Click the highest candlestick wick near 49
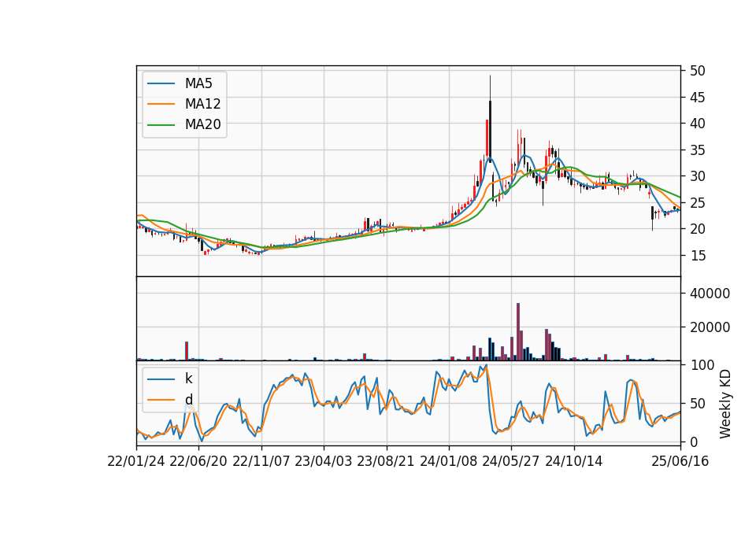Image resolution: width=756 pixels, height=543 pixels. 490,87
